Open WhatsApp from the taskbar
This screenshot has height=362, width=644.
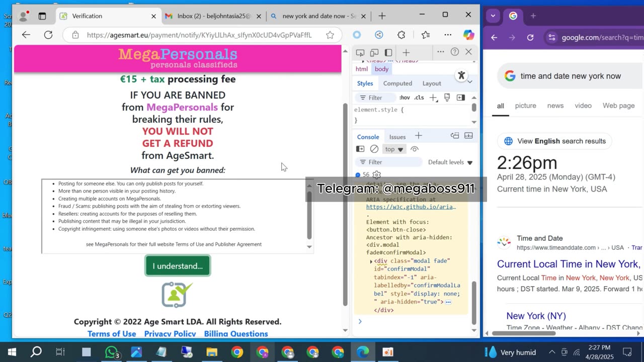(x=112, y=352)
